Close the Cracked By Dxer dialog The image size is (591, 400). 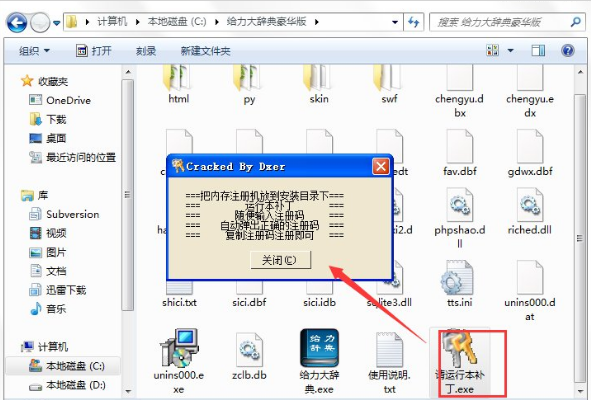[x=381, y=166]
